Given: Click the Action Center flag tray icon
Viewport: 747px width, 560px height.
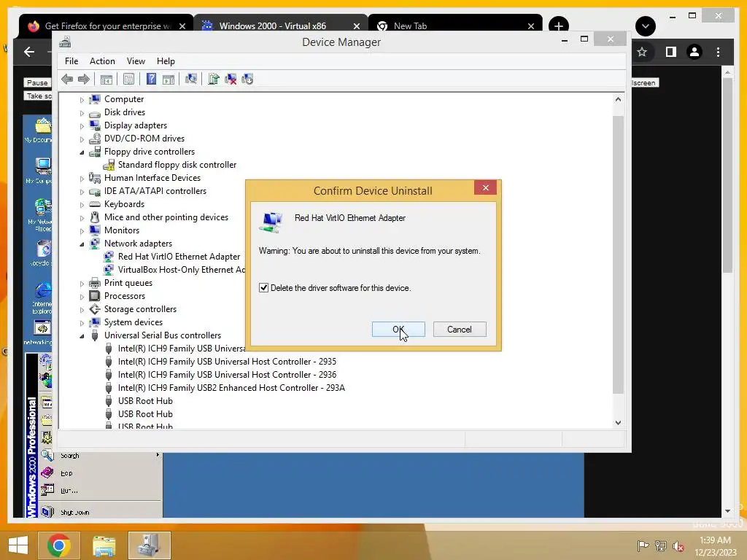Looking at the screenshot, I should [x=643, y=546].
